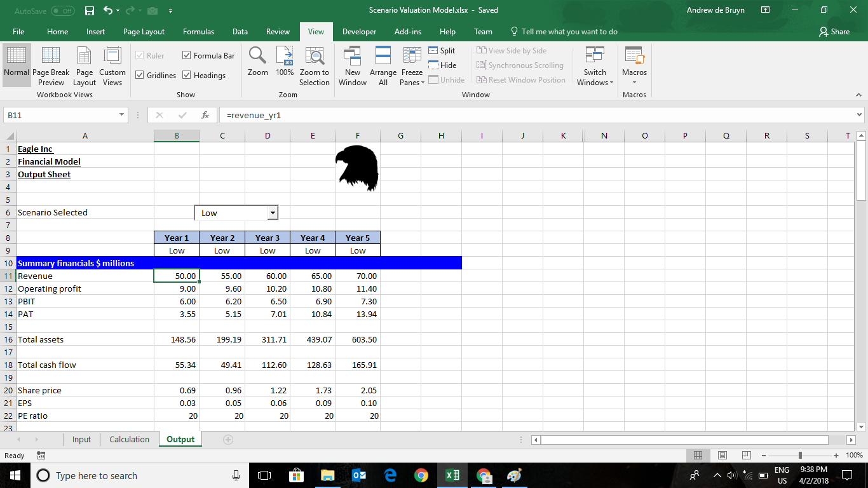Switch to the Developer ribbon tab
868x488 pixels.
(359, 30)
